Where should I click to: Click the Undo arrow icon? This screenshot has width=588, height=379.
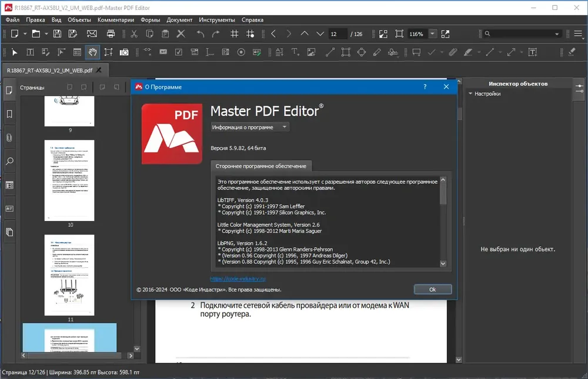[201, 33]
